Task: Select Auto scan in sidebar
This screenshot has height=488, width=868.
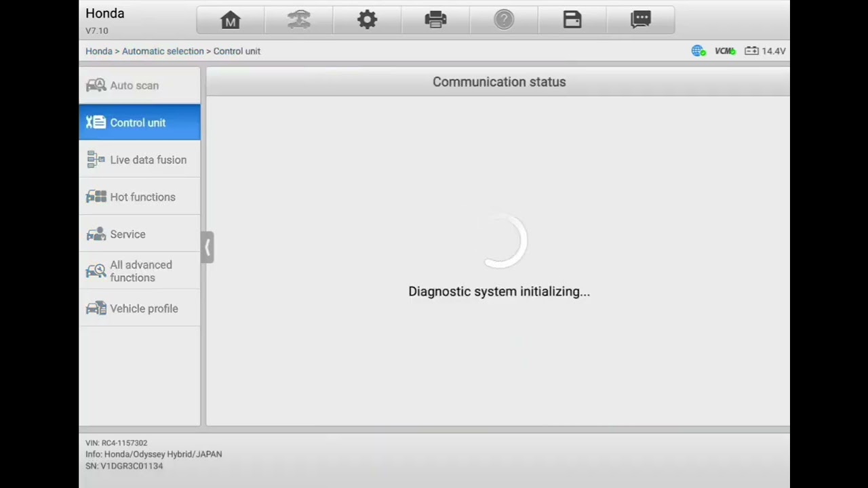Action: [x=140, y=85]
